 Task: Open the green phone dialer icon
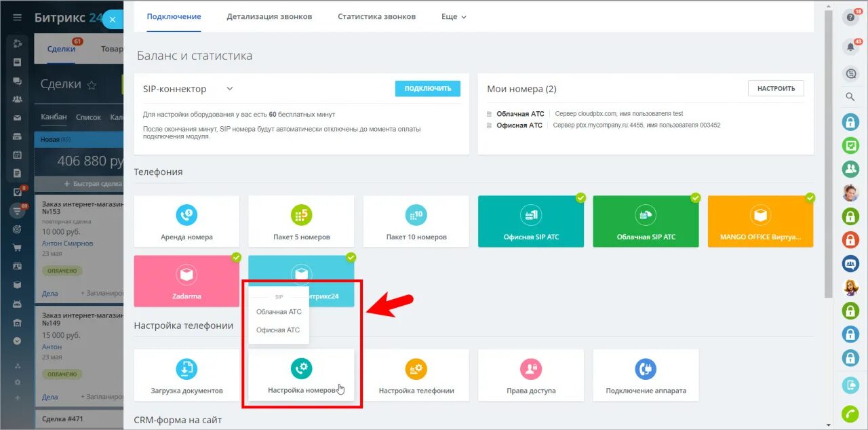coord(850,414)
